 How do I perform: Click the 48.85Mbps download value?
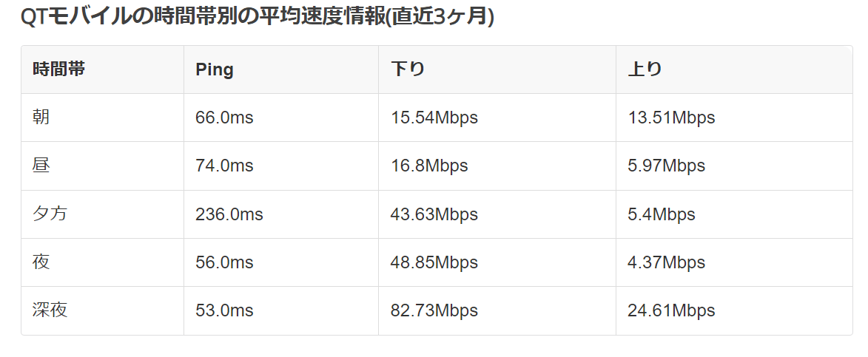[434, 262]
